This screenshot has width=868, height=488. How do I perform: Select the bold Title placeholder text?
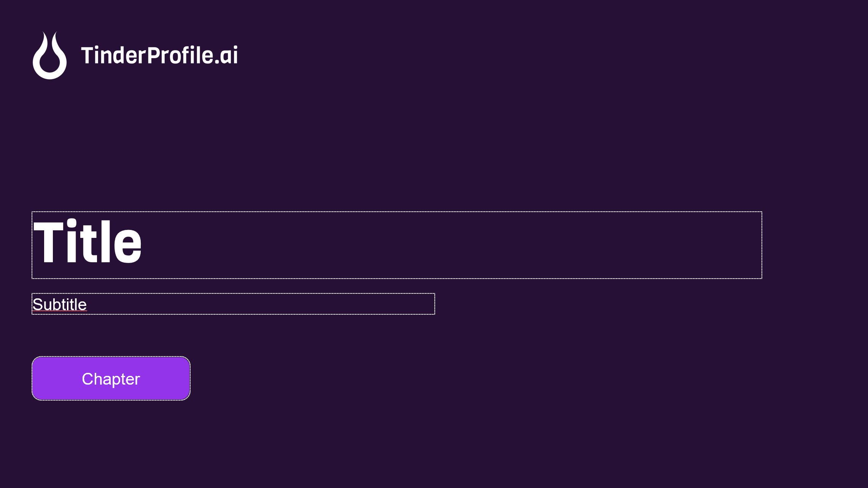(x=87, y=242)
